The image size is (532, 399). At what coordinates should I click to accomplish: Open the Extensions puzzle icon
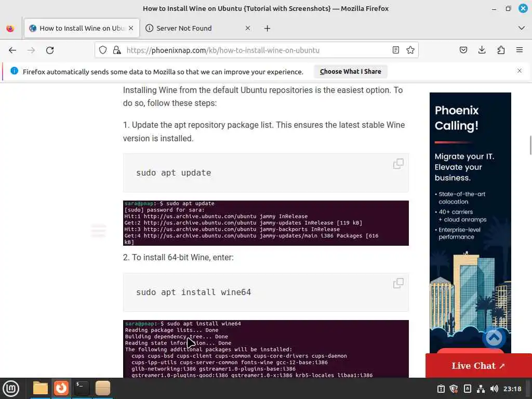tap(501, 50)
